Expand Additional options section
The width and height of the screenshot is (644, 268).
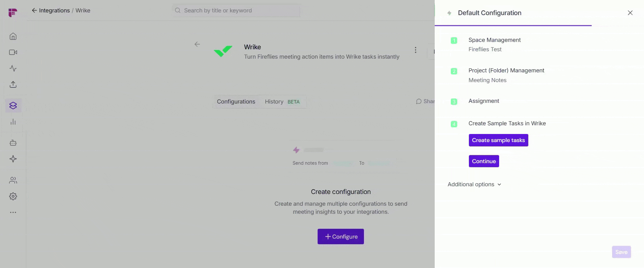tap(474, 185)
